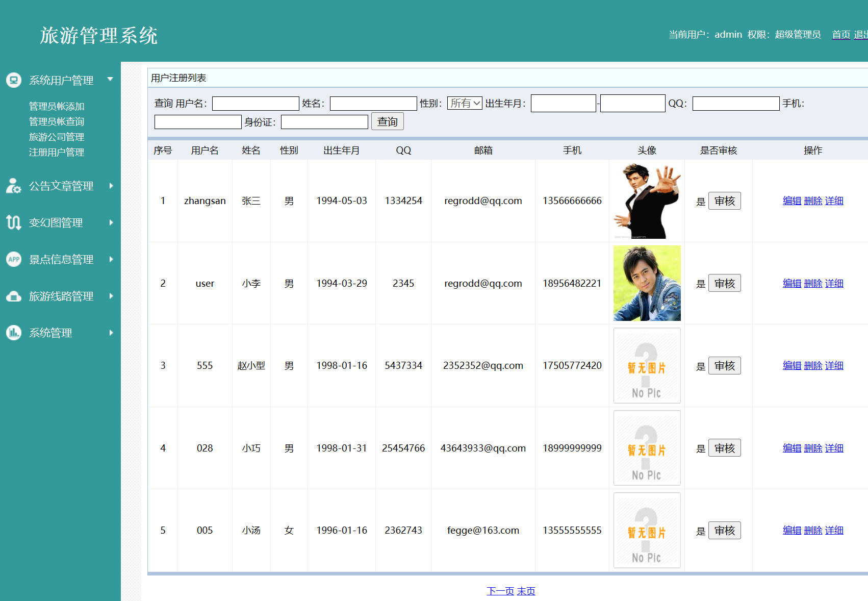The image size is (868, 601).
Task: Open 管理员帐添加 from the sidebar
Action: pos(56,106)
